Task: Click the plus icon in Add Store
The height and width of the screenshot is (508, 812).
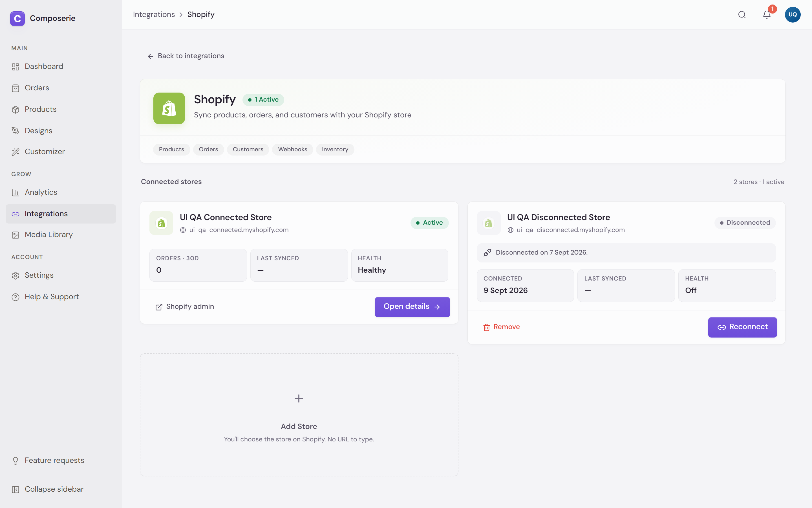Action: [299, 398]
